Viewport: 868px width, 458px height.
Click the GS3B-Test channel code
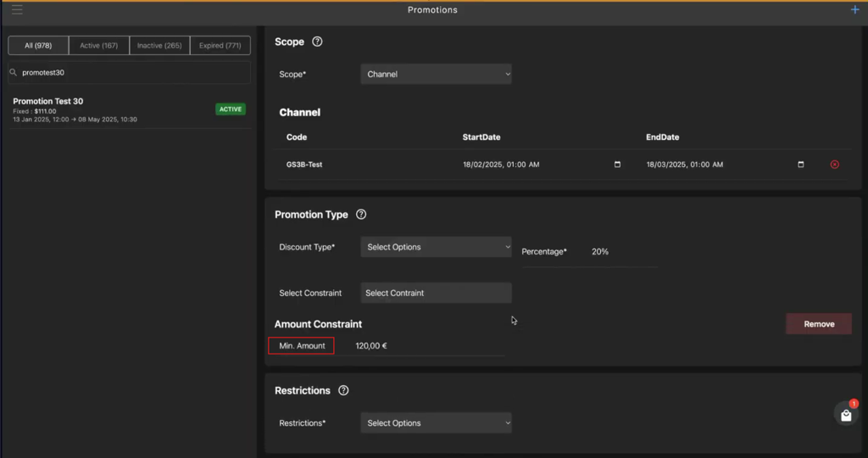304,165
